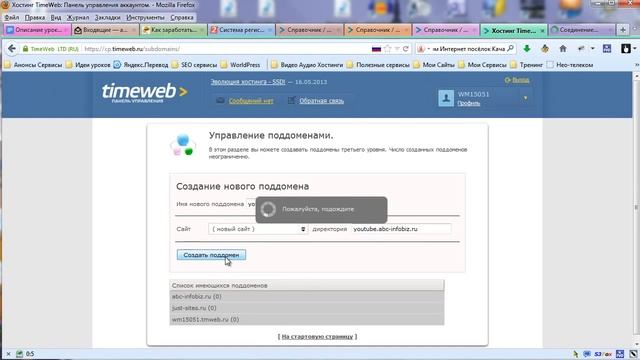Screen dimensions: 640x360
Task: Open the Закладки menu
Action: 108,18
